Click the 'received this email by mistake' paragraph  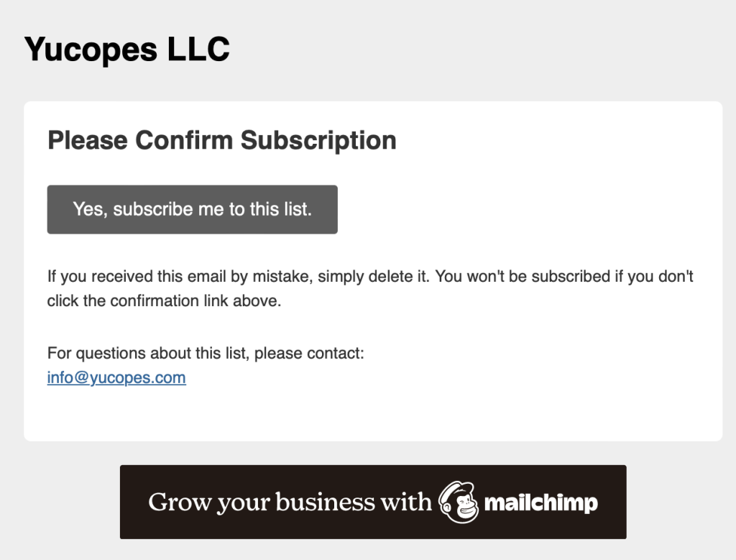pos(370,288)
